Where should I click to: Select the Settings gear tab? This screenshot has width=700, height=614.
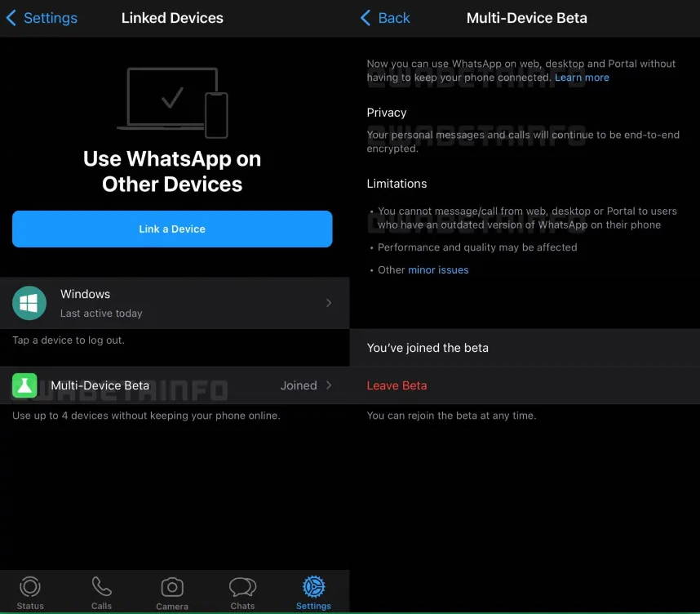tap(313, 588)
